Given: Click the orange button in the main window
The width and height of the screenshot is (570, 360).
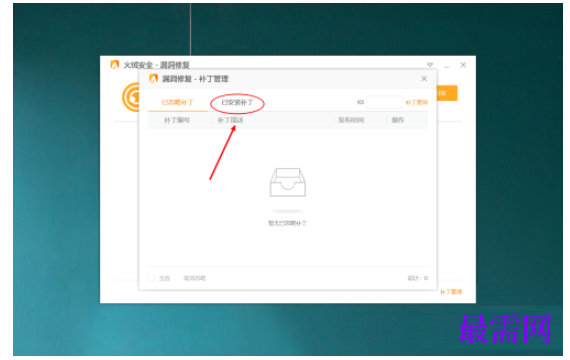Looking at the screenshot, I should [447, 93].
